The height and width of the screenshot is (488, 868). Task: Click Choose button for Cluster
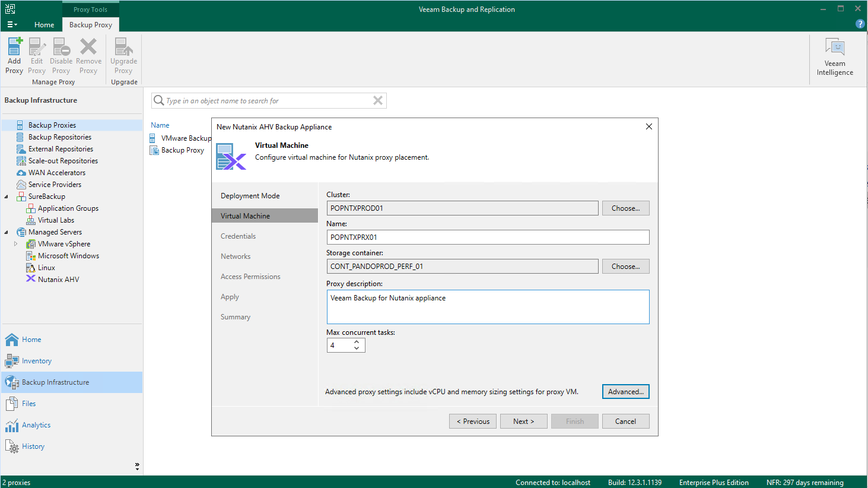pos(625,208)
